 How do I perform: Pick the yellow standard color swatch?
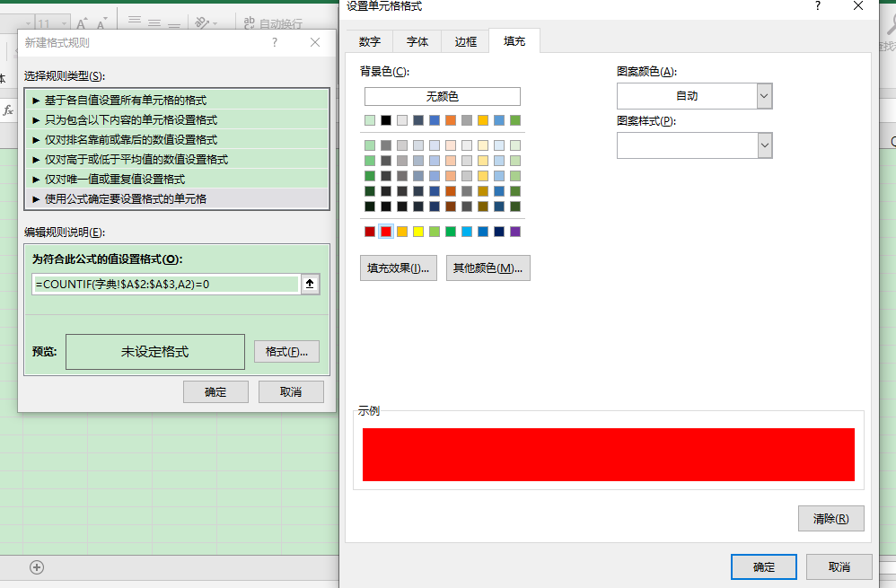[x=418, y=232]
